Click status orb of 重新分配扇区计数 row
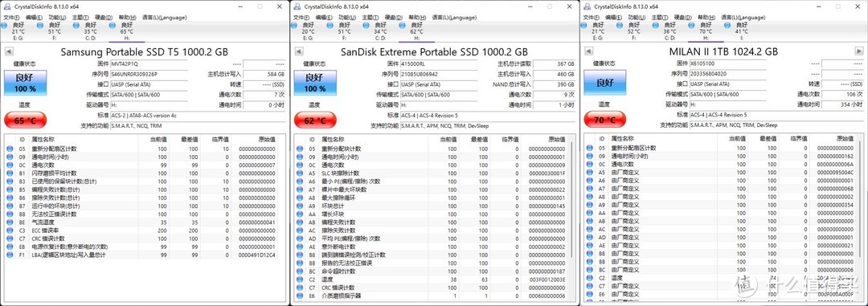 click(10, 149)
